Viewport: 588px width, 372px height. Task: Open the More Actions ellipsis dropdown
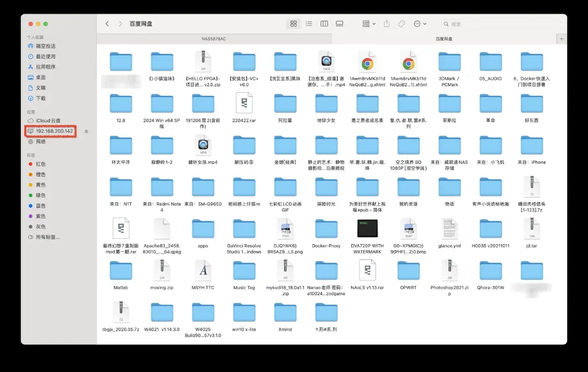coord(420,24)
